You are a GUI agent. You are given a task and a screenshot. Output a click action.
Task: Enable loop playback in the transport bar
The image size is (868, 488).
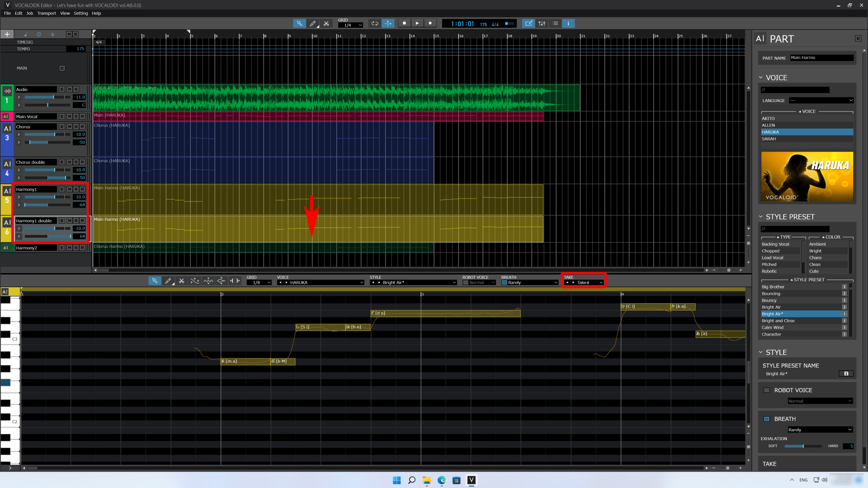[375, 23]
